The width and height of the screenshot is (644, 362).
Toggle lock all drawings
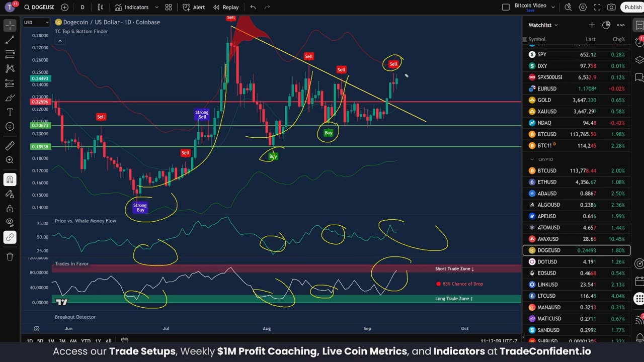tap(10, 208)
